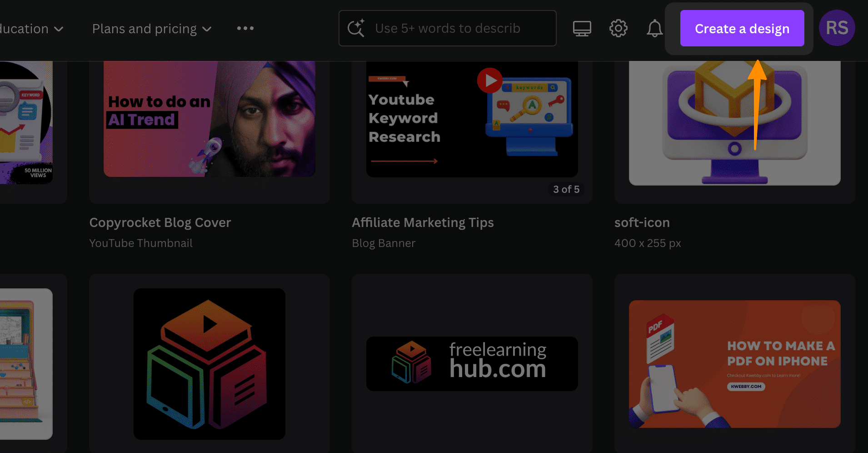Viewport: 868px width, 453px height.
Task: Click the Affiliate Marketing Tips title
Action: 423,222
